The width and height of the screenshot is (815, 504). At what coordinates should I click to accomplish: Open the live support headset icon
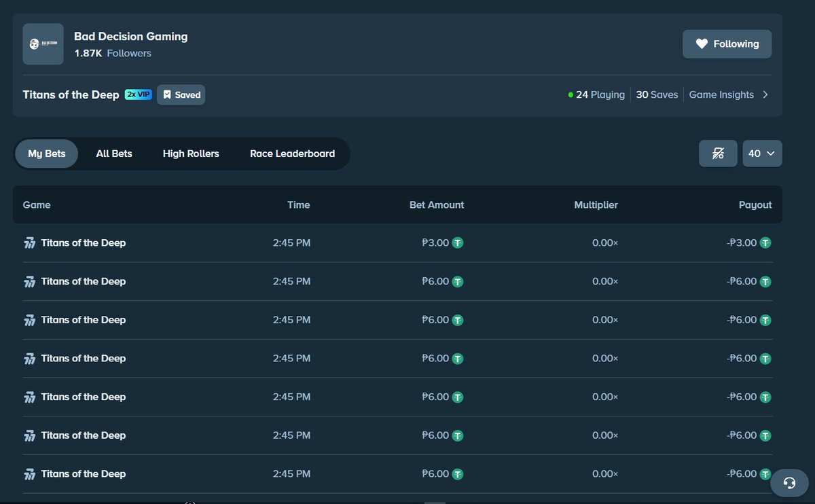[x=789, y=483]
